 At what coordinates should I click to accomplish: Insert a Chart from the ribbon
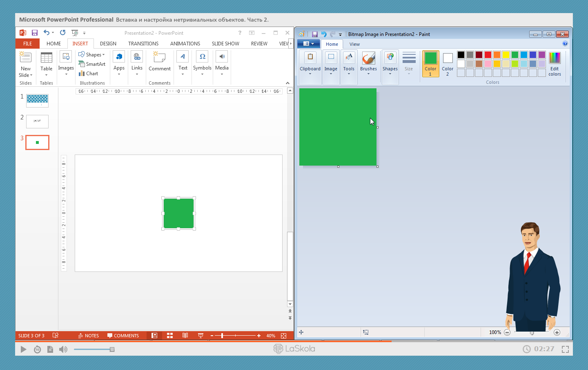pyautogui.click(x=88, y=74)
